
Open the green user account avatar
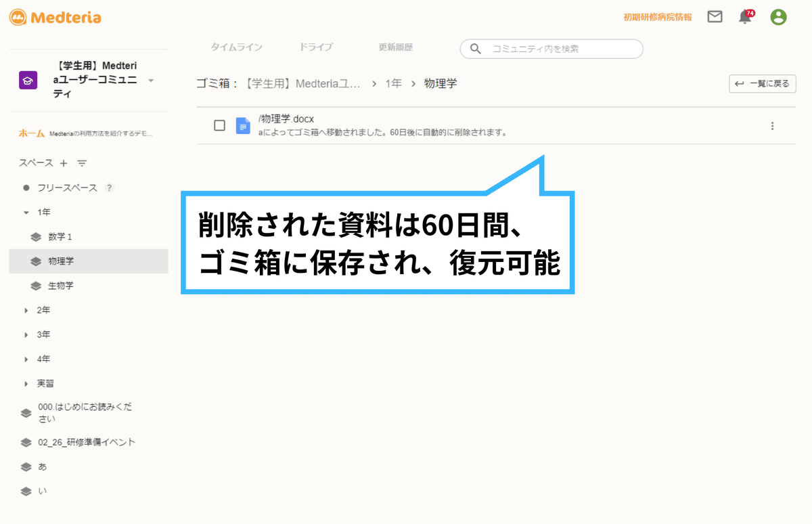pos(779,17)
